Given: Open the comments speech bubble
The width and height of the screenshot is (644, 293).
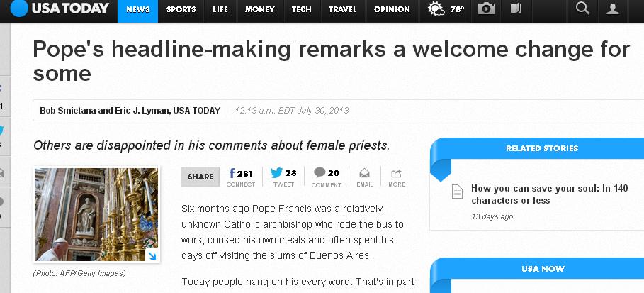Looking at the screenshot, I should coord(326,177).
